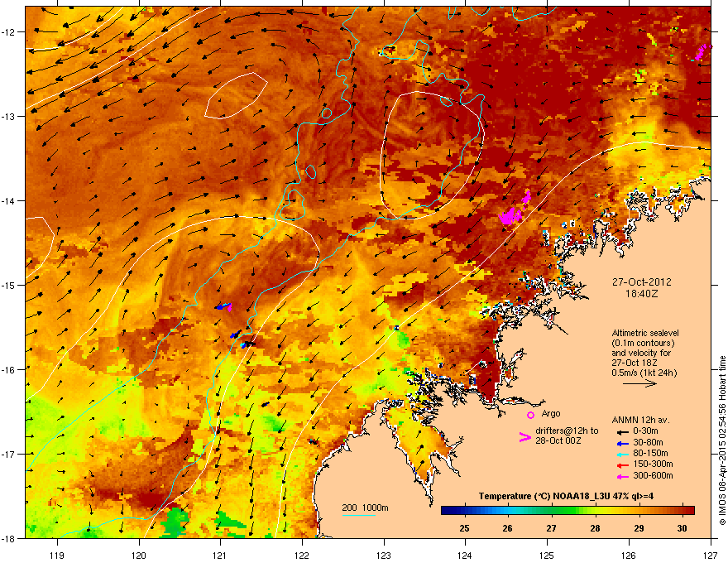728x563 pixels.
Task: Click the Temperature NOAA18_L3U colorbar title
Action: click(566, 496)
